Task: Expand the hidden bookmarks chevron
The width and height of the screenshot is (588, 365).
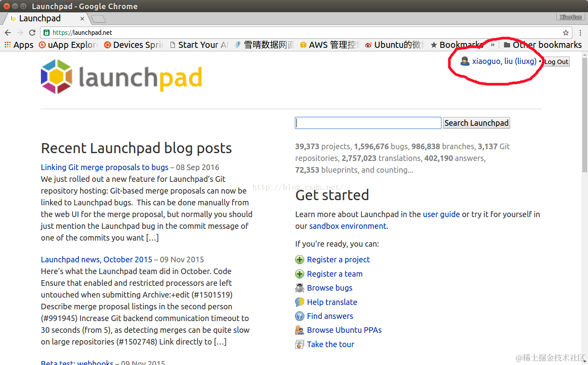Action: point(493,45)
